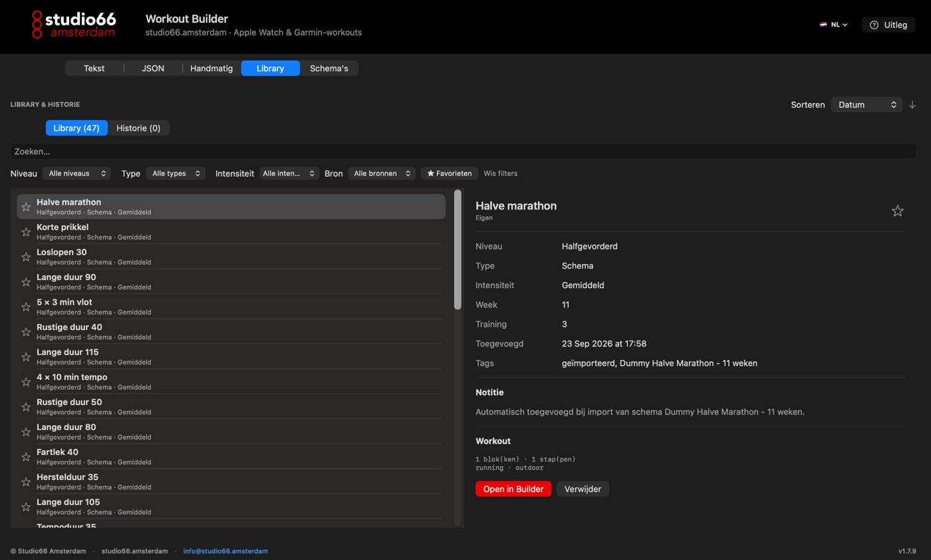The width and height of the screenshot is (931, 560).
Task: Open the Uitleg help button
Action: pos(888,25)
